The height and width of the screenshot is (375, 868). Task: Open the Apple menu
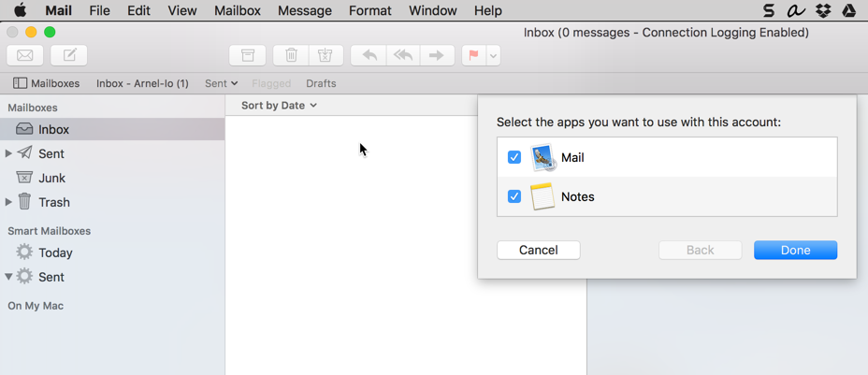[20, 10]
